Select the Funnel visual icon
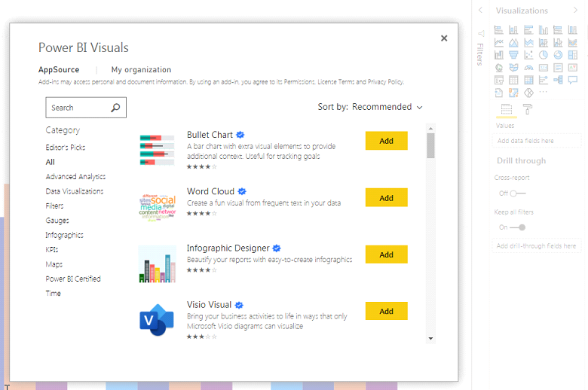The image size is (588, 390). [x=513, y=55]
